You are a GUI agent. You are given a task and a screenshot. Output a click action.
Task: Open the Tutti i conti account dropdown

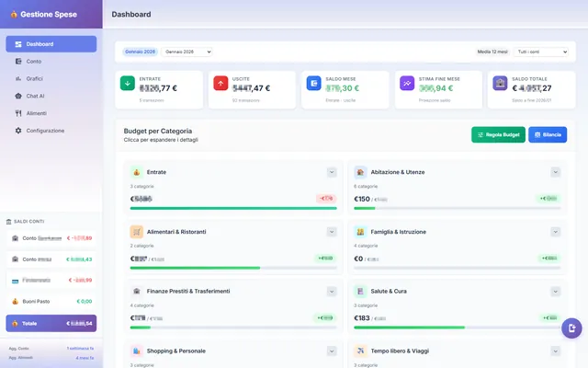pos(541,52)
